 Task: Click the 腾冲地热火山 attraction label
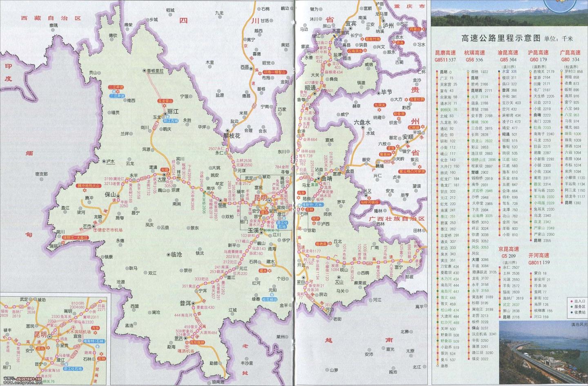tap(89, 186)
